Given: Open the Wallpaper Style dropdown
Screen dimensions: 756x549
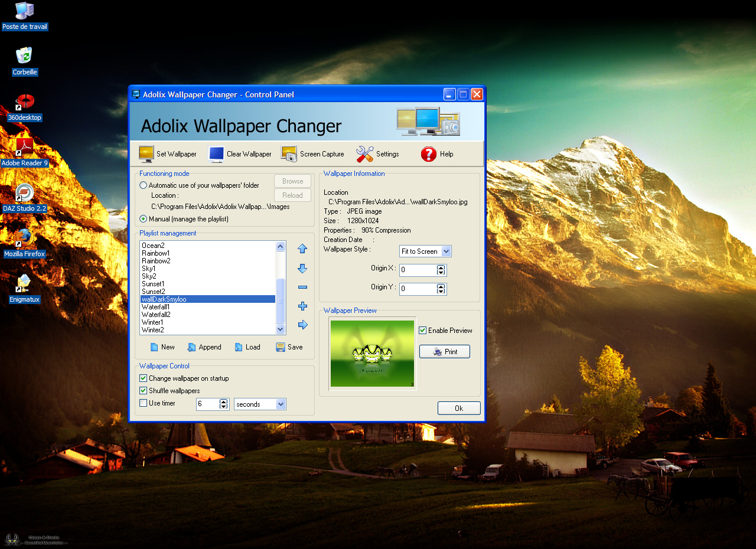Looking at the screenshot, I should coord(447,251).
